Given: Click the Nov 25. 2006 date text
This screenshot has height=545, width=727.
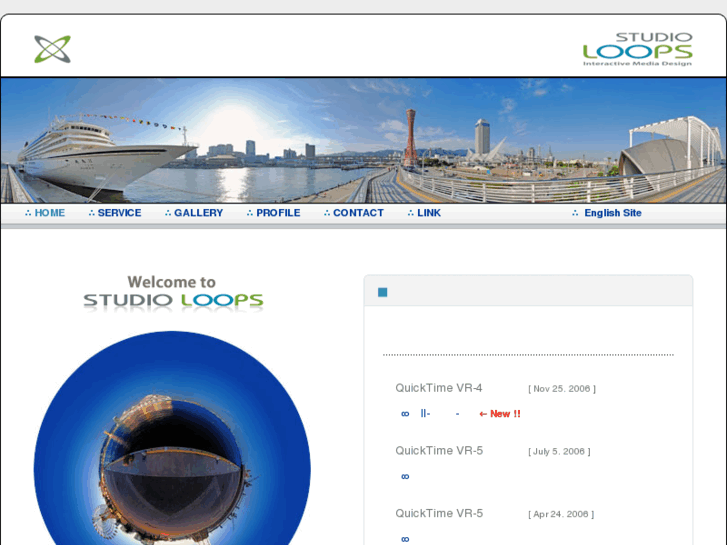Looking at the screenshot, I should [x=562, y=389].
